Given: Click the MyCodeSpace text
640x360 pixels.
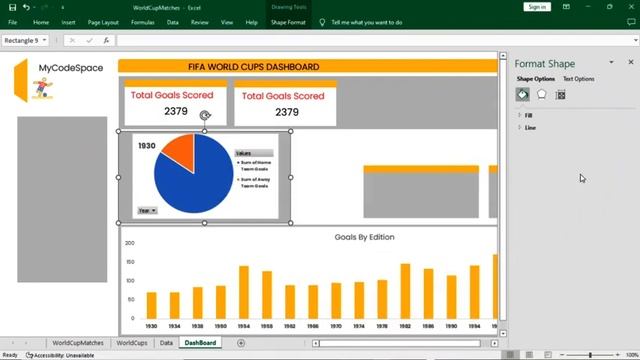Looking at the screenshot, I should pyautogui.click(x=71, y=68).
